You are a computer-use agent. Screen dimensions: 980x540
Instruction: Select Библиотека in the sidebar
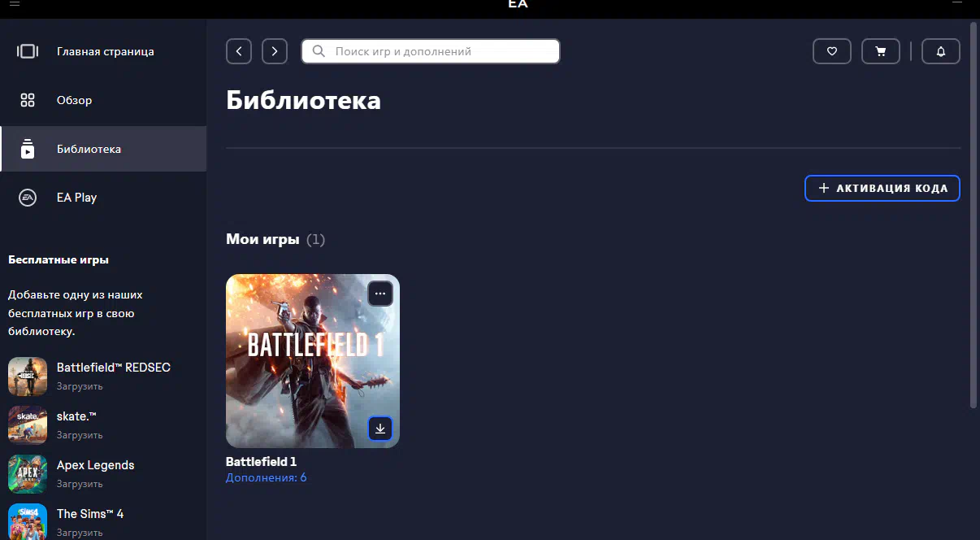click(x=89, y=149)
